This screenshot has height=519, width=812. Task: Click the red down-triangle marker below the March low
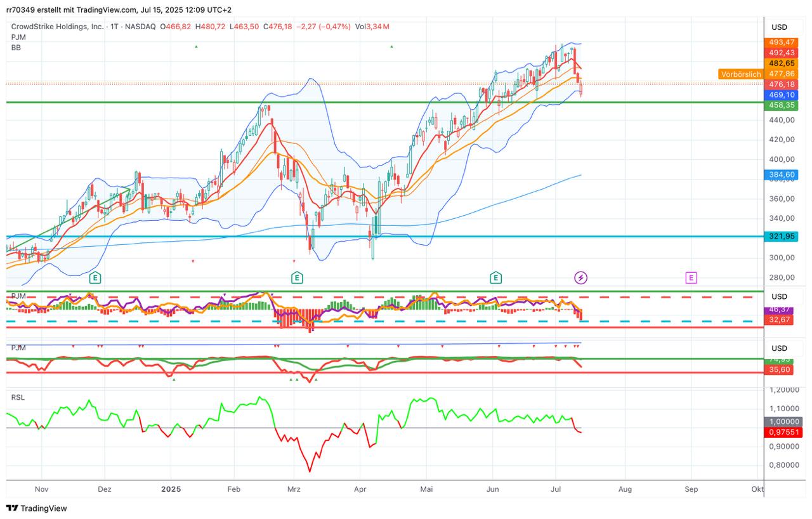(294, 261)
